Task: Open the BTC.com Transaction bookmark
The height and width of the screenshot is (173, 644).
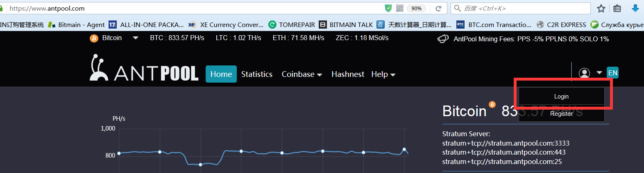Action: coord(494,25)
